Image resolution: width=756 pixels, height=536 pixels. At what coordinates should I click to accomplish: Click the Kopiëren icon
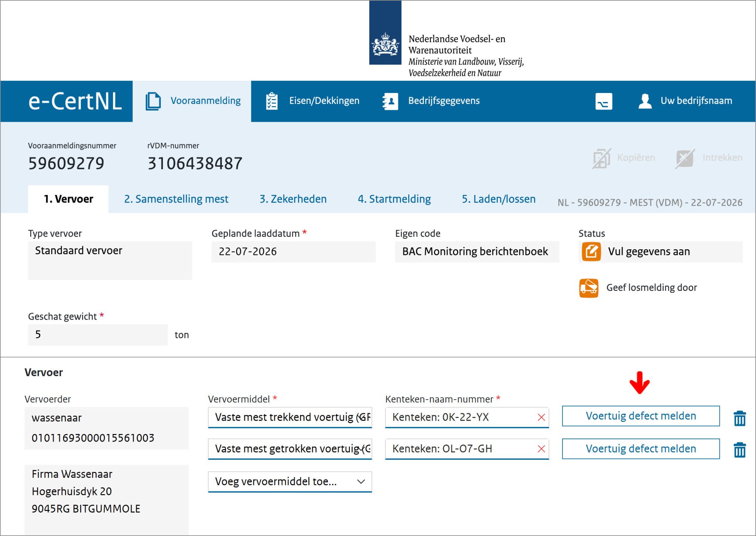tap(601, 158)
